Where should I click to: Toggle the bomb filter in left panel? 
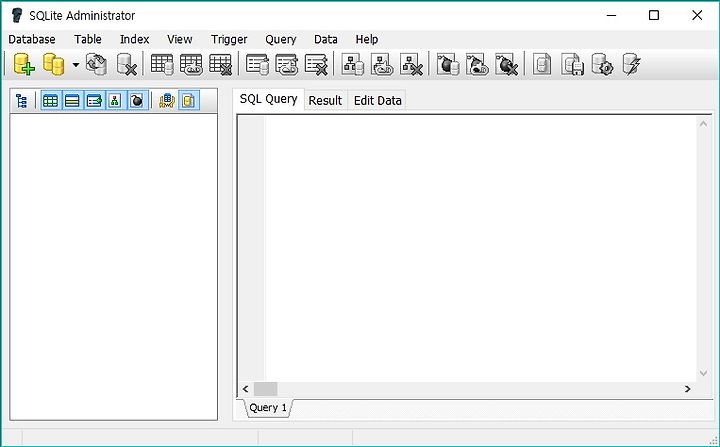[136, 101]
